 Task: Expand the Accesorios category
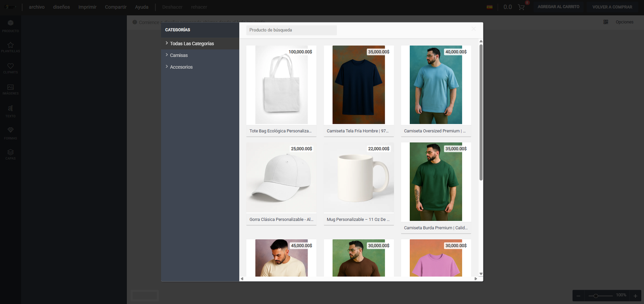tap(181, 67)
